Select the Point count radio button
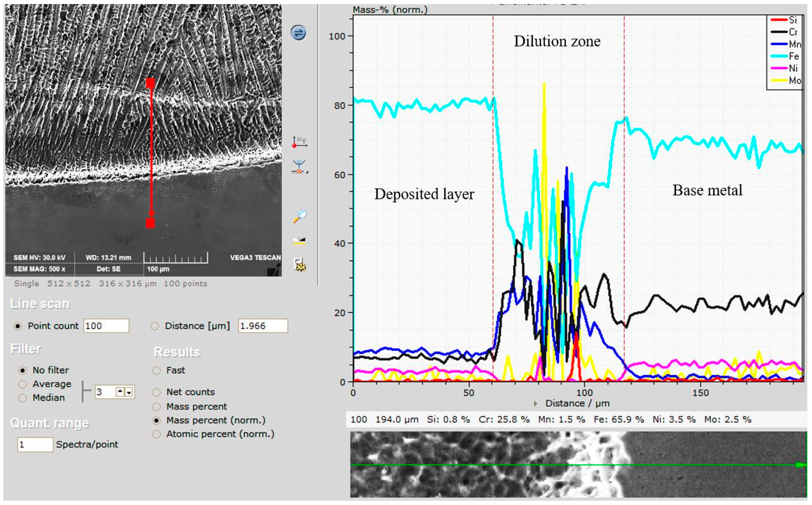Image resolution: width=812 pixels, height=505 pixels. coord(18,326)
